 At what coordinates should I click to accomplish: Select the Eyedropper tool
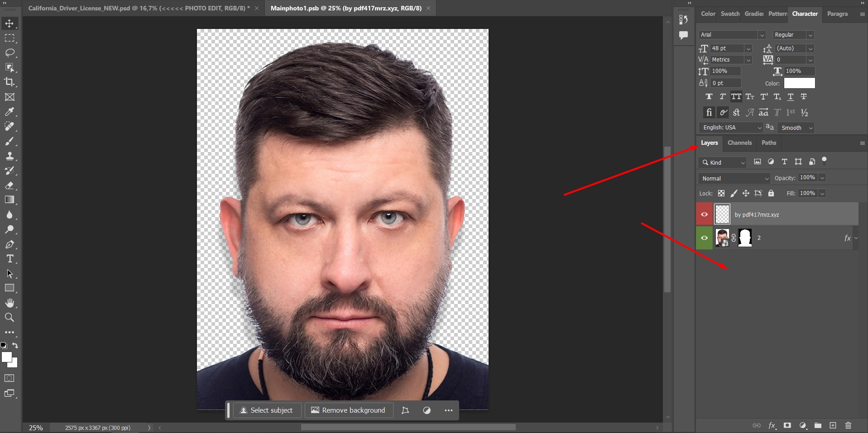pos(10,112)
